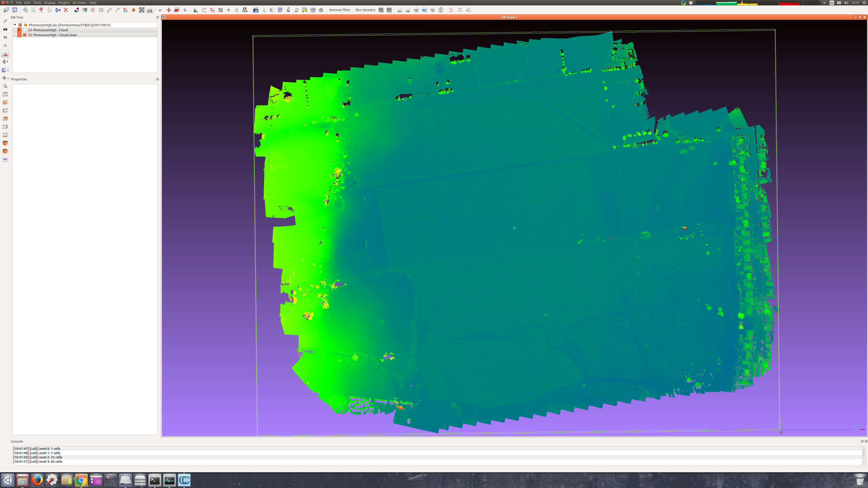The image size is (868, 488).
Task: Float the DB Tree panel
Action: click(x=157, y=18)
